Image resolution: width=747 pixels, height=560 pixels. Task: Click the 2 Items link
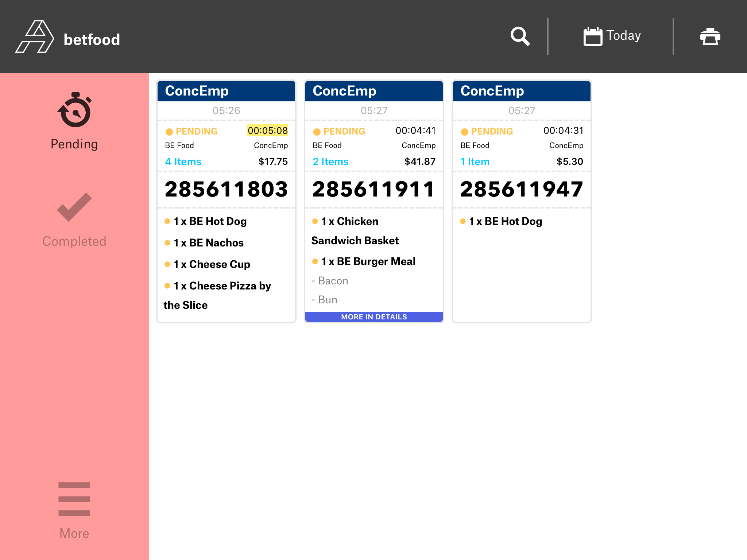330,162
